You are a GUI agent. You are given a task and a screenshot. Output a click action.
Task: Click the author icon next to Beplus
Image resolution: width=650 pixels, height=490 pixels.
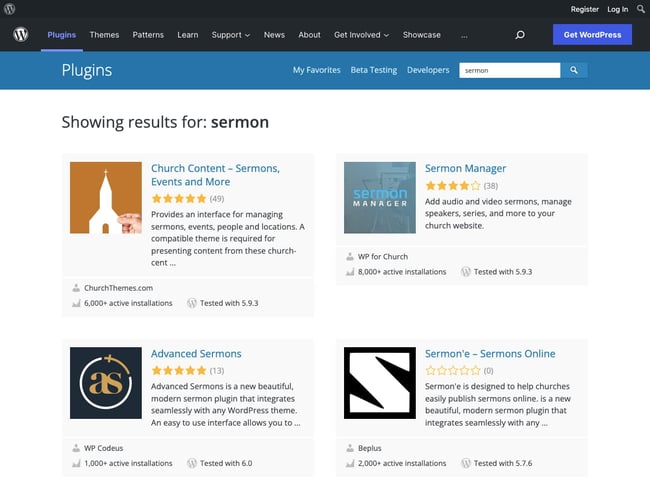tap(350, 448)
